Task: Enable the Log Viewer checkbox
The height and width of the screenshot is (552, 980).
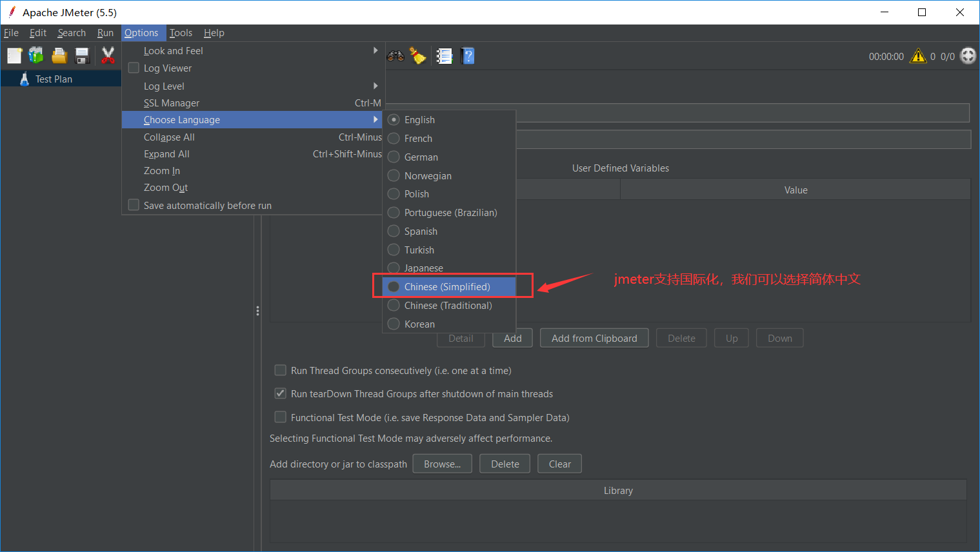Action: tap(134, 68)
